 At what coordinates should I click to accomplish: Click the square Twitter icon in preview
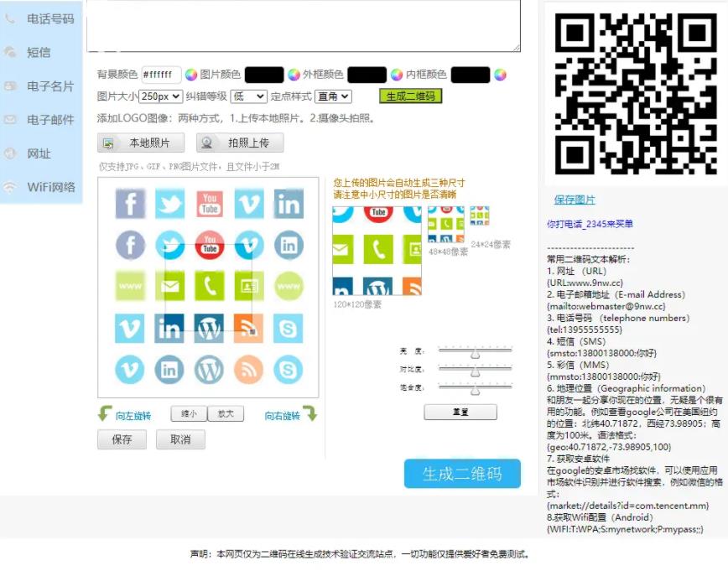pos(170,204)
